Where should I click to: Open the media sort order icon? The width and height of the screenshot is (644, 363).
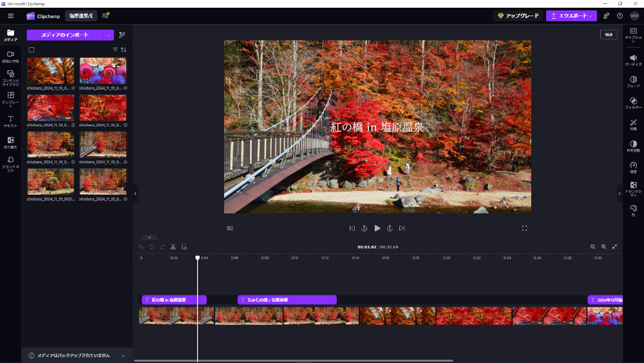124,50
